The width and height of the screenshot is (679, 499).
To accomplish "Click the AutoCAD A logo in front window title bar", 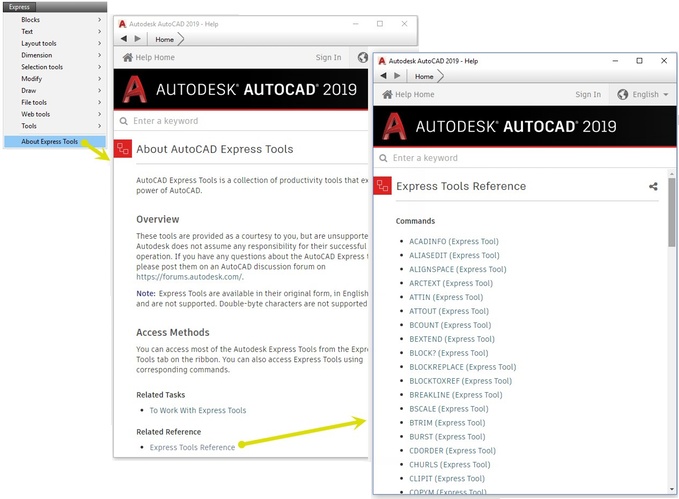I will pos(382,61).
